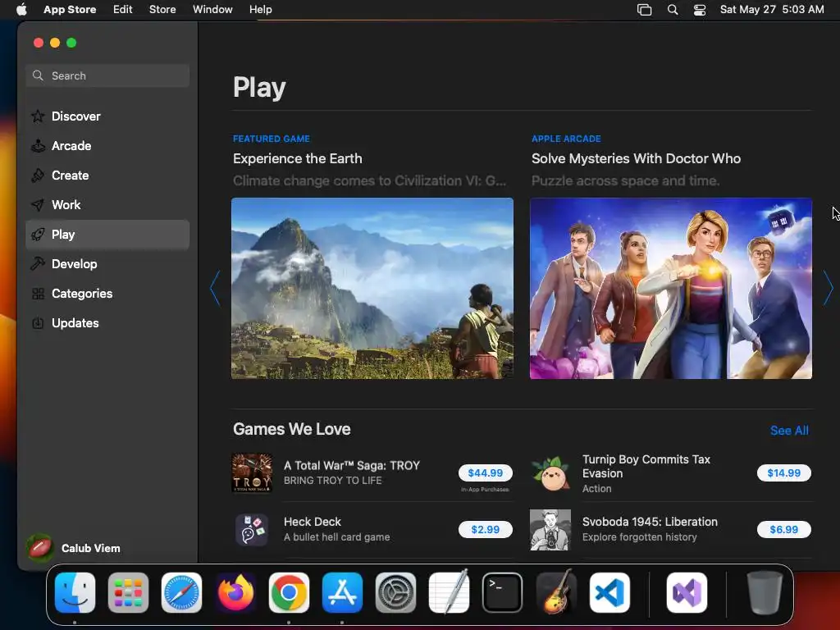
Task: Open System Settings from the Dock
Action: pyautogui.click(x=395, y=592)
